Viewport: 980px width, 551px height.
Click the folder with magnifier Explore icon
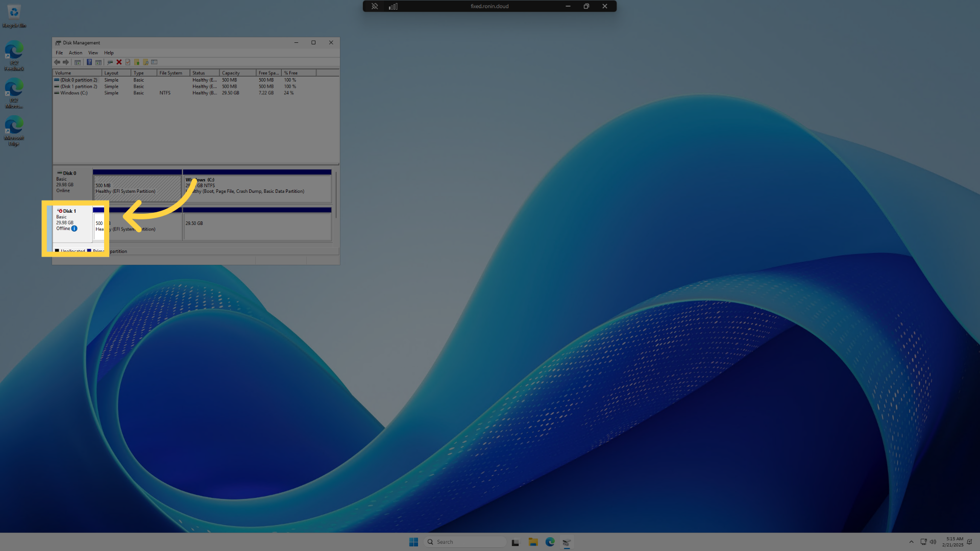pyautogui.click(x=145, y=62)
